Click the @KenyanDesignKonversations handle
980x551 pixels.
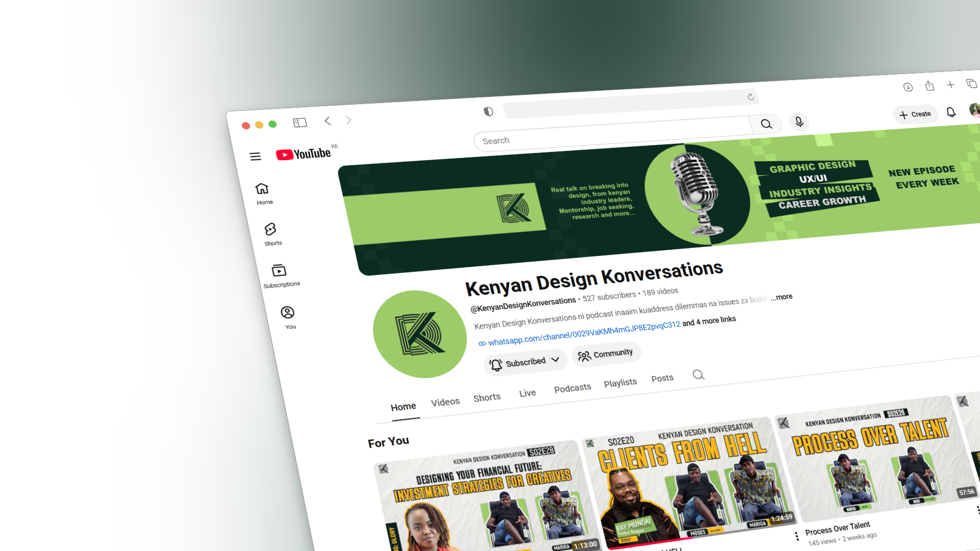tap(523, 304)
